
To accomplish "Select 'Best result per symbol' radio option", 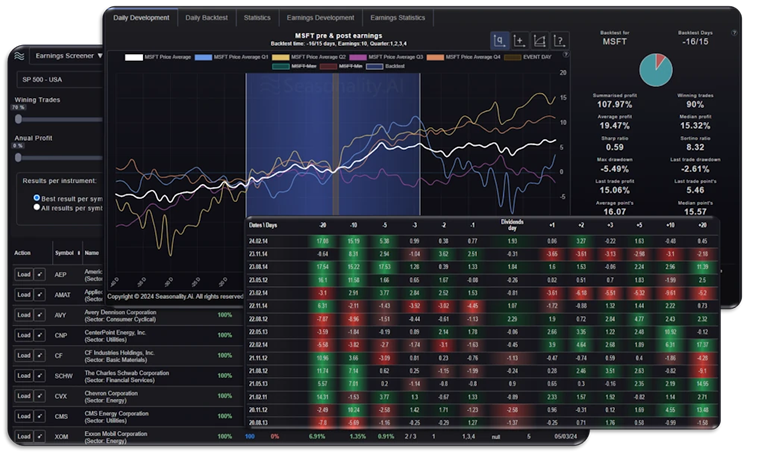I will [x=37, y=199].
